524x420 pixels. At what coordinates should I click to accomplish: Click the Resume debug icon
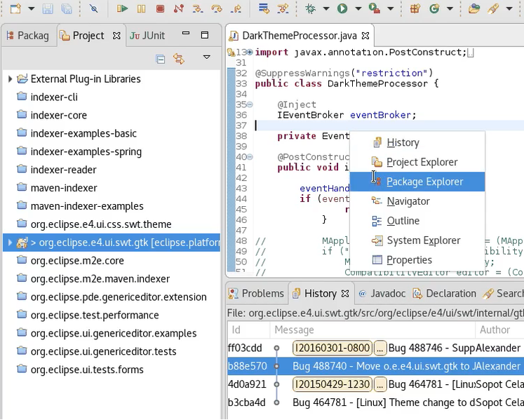[x=122, y=8]
